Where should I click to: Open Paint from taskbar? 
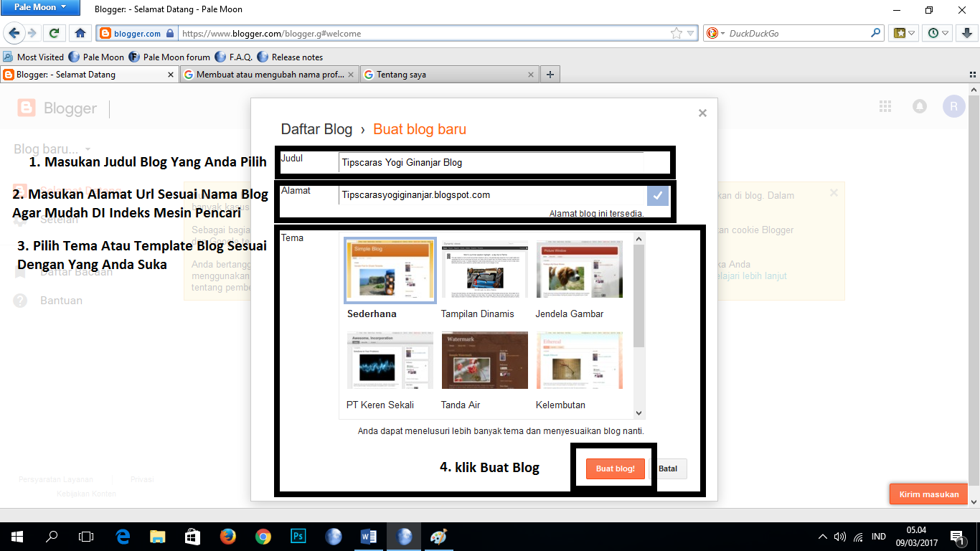438,536
